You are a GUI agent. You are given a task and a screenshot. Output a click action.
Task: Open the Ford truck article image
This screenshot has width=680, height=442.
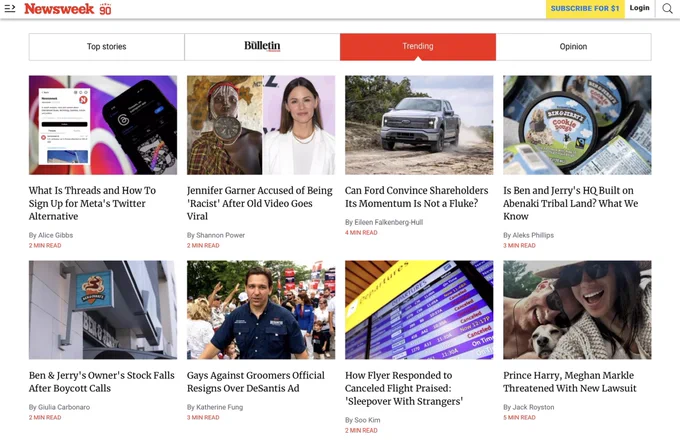pos(419,125)
